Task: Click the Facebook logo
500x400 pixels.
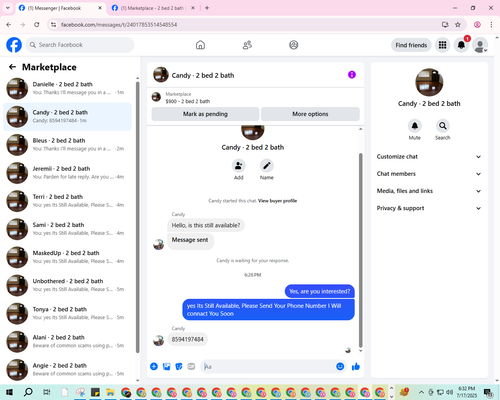Action: coord(14,45)
